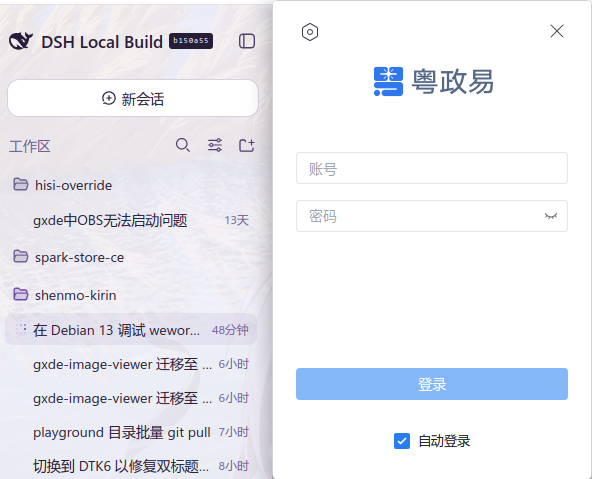Click the 粤政易 blue logo icon
Viewport: 592px width, 479px height.
click(388, 82)
